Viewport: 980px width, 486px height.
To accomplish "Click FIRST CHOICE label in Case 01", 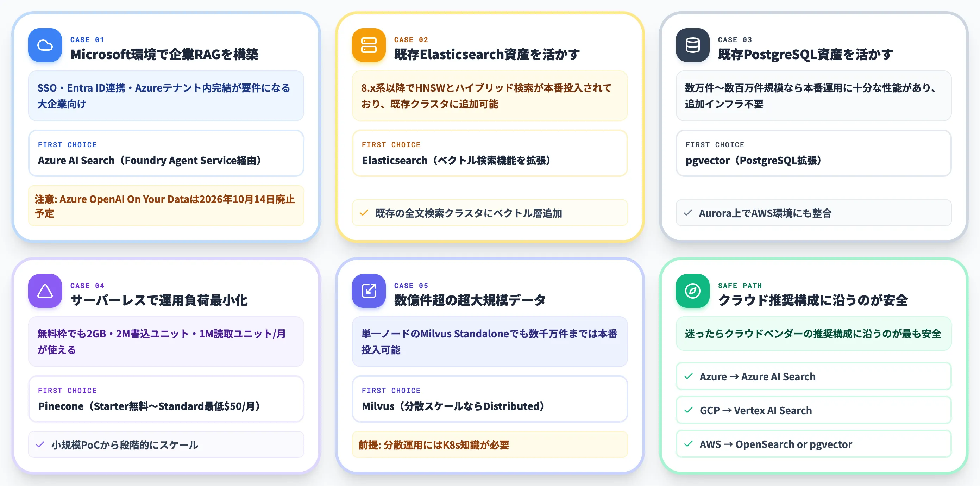I will (x=67, y=145).
